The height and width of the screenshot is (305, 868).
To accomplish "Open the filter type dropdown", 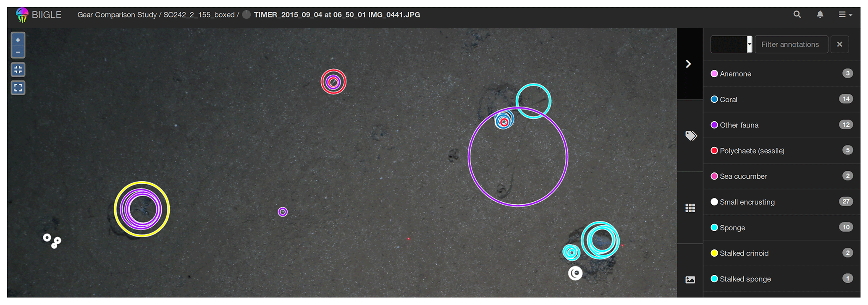I will click(x=731, y=44).
